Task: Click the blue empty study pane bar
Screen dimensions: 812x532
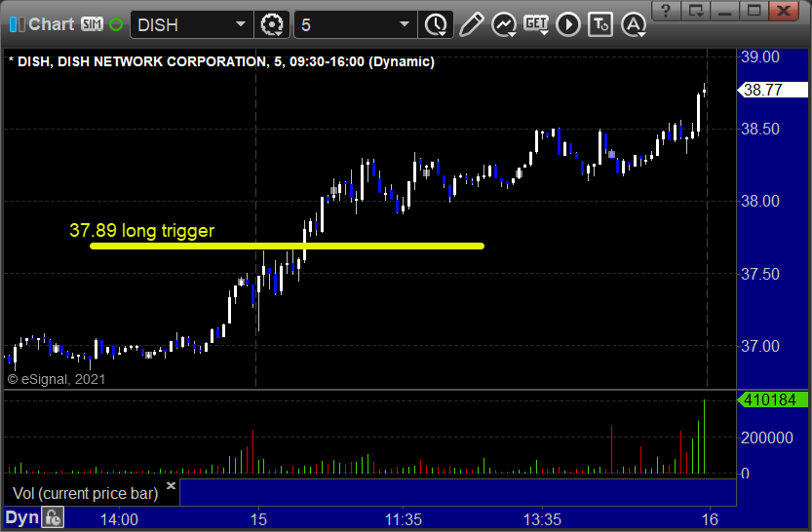Action: click(458, 492)
